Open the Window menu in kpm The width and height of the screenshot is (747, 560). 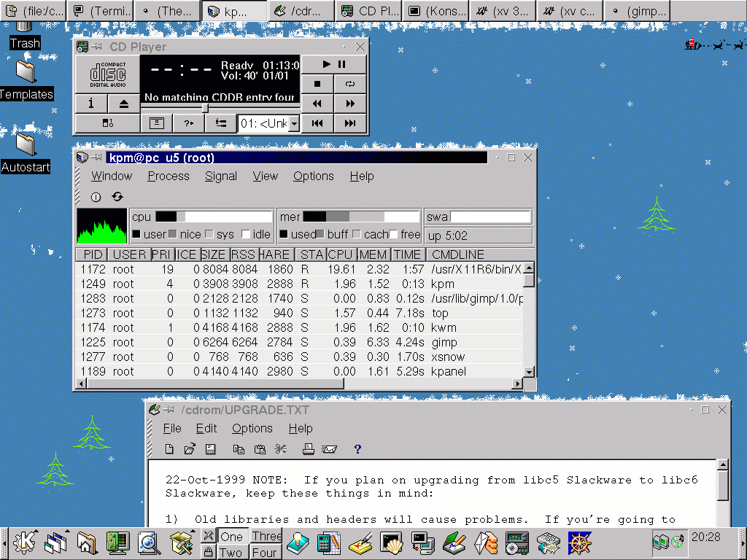[x=112, y=176]
